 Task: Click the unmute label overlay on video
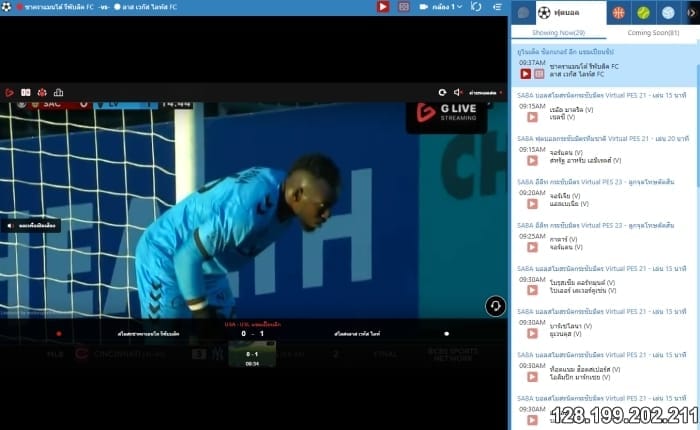pyautogui.click(x=31, y=226)
